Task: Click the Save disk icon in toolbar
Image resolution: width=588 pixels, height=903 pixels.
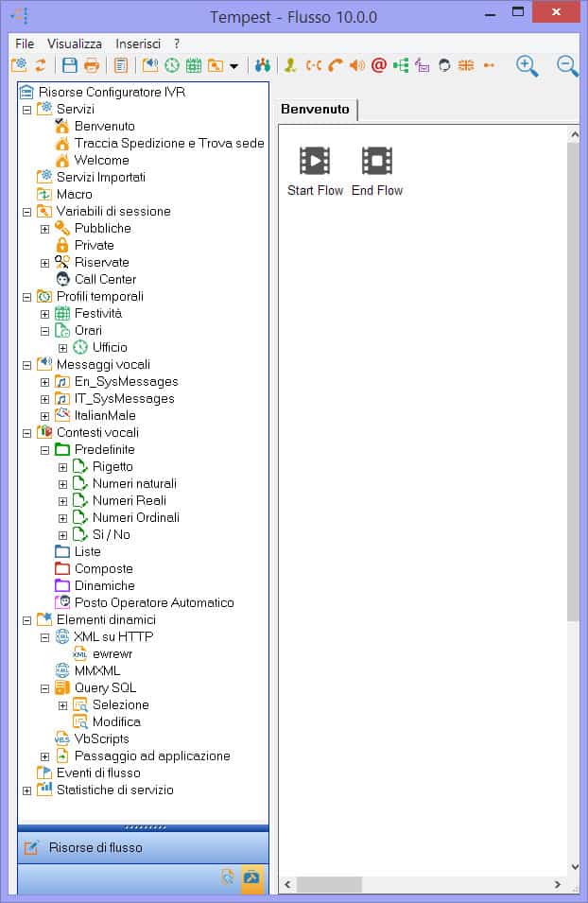Action: click(x=70, y=65)
